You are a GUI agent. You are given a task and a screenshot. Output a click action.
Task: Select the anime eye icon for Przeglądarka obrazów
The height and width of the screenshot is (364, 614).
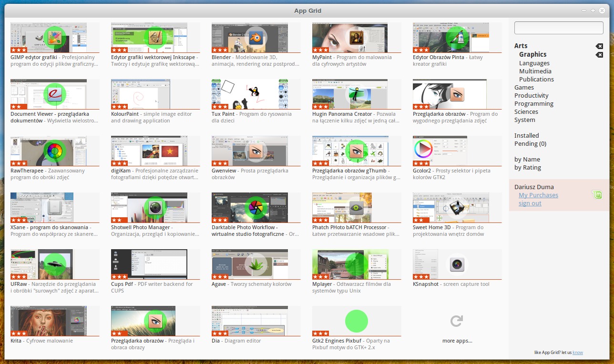pyautogui.click(x=457, y=94)
